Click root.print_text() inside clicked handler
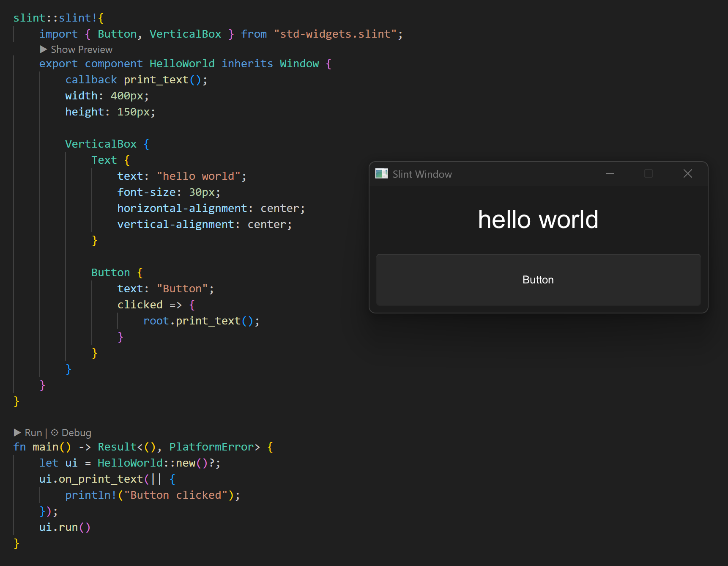728x566 pixels. [x=201, y=321]
